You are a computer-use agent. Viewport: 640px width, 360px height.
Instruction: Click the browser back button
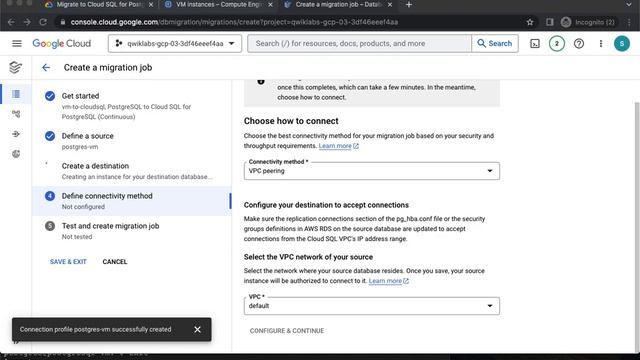11,22
